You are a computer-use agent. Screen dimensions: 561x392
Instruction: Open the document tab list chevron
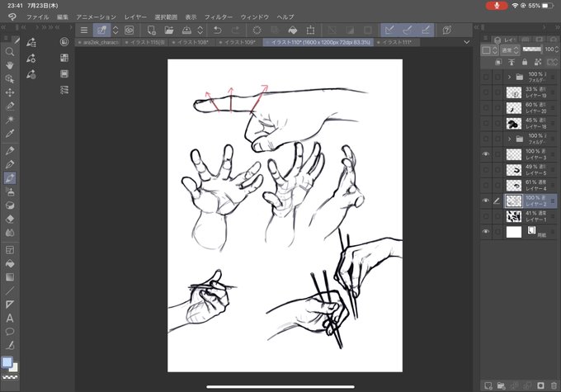click(x=467, y=42)
